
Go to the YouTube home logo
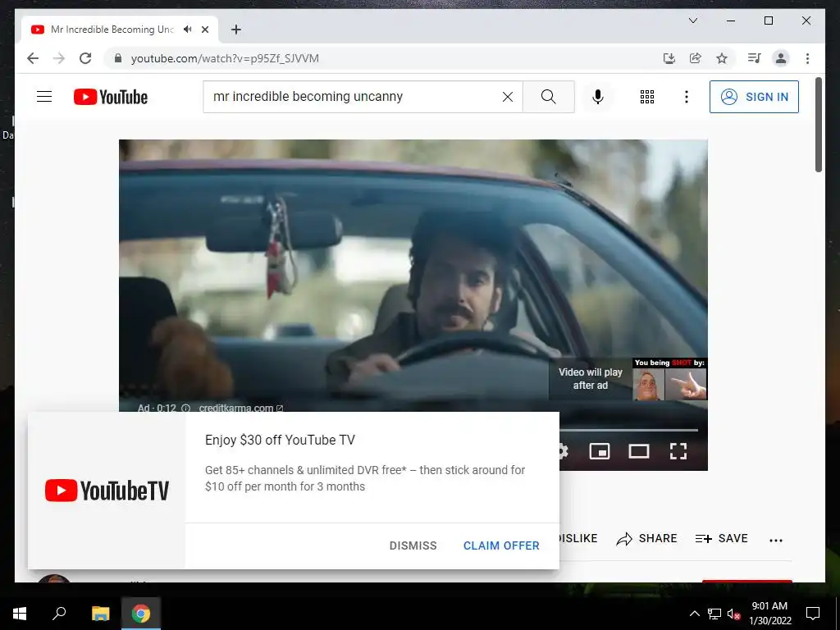111,97
